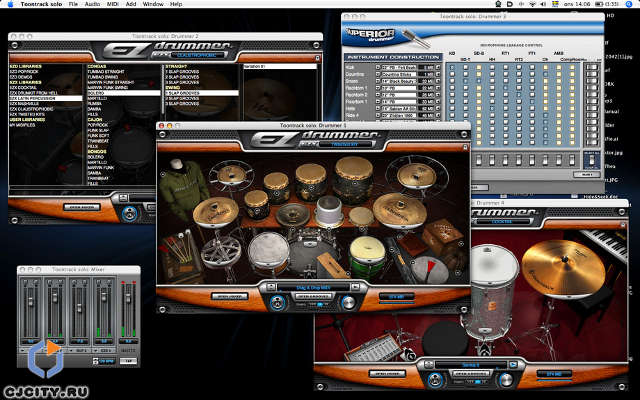Click Open Mixer in the Drummer 1 window
Viewport: 640px width, 400px height.
(x=229, y=296)
